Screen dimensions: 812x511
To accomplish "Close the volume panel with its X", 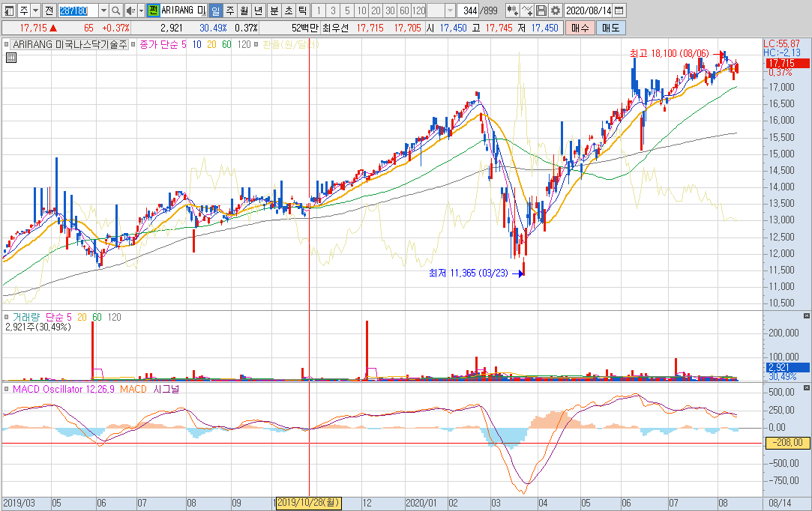I will click(806, 315).
